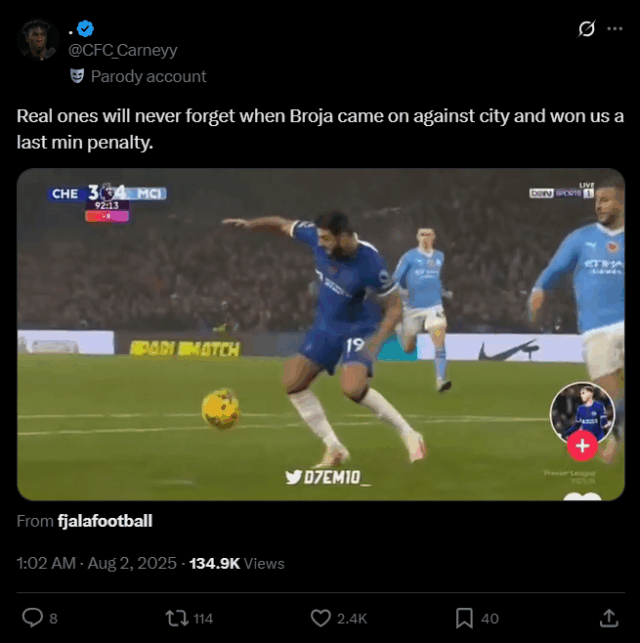Screen dimensions: 640x643
Task: Click the circular TikTok profile picture
Action: click(x=582, y=412)
